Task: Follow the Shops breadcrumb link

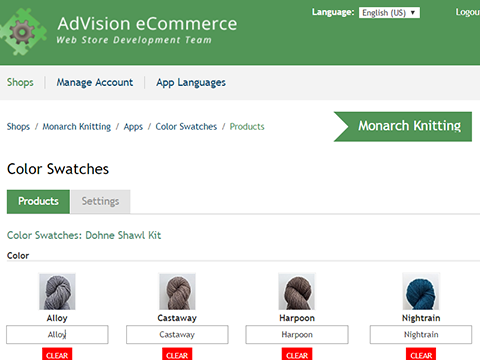Action: point(18,127)
